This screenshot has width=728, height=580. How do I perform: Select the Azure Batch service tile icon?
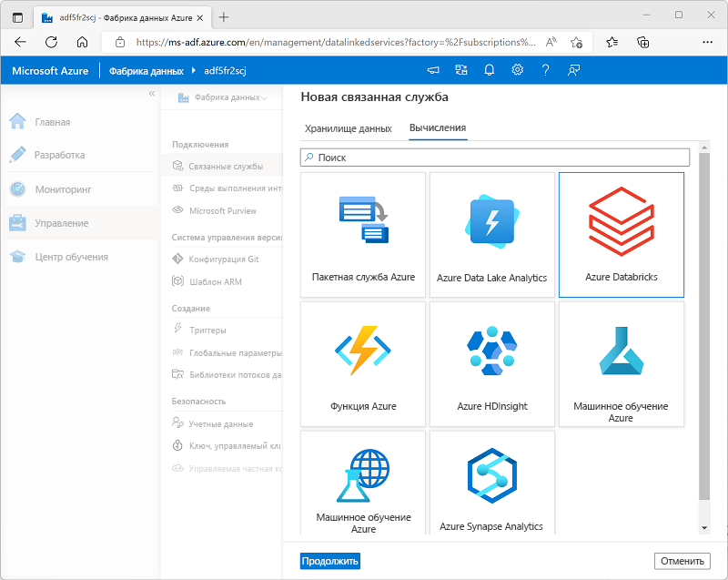pyautogui.click(x=363, y=219)
